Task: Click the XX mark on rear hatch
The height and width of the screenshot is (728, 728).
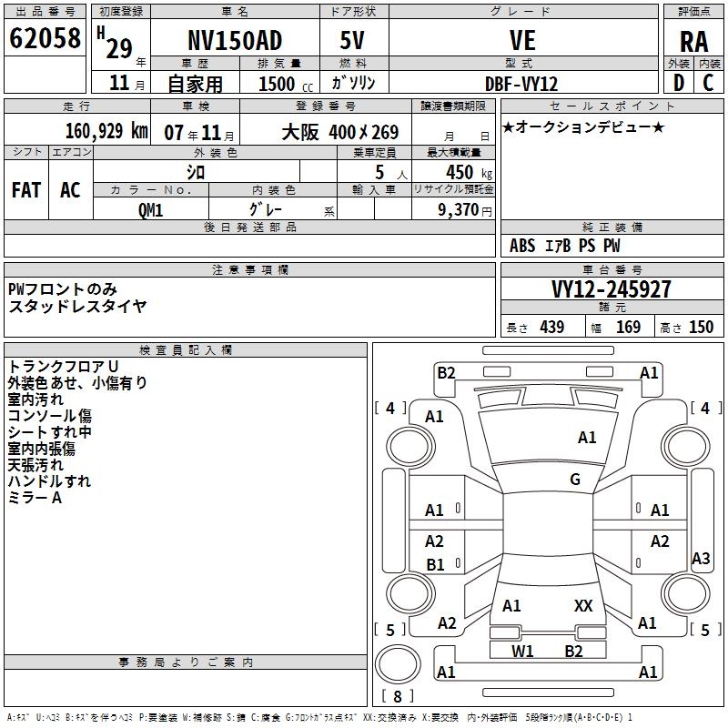Action: (x=583, y=606)
